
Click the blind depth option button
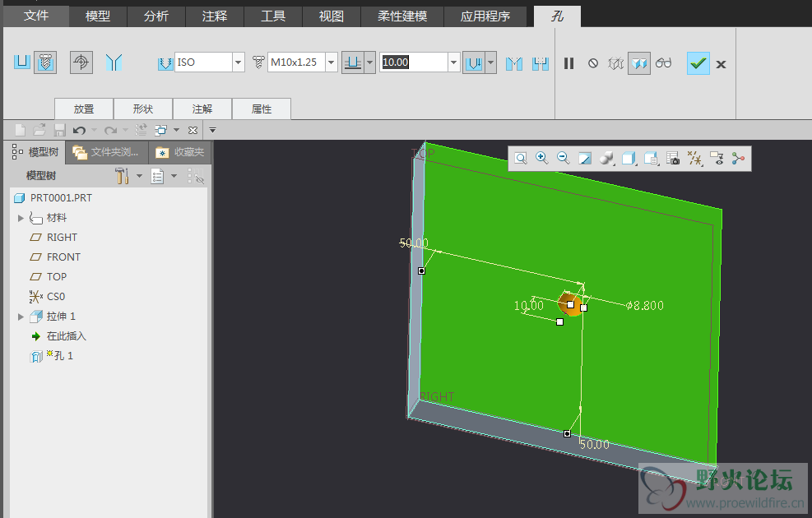[x=353, y=62]
